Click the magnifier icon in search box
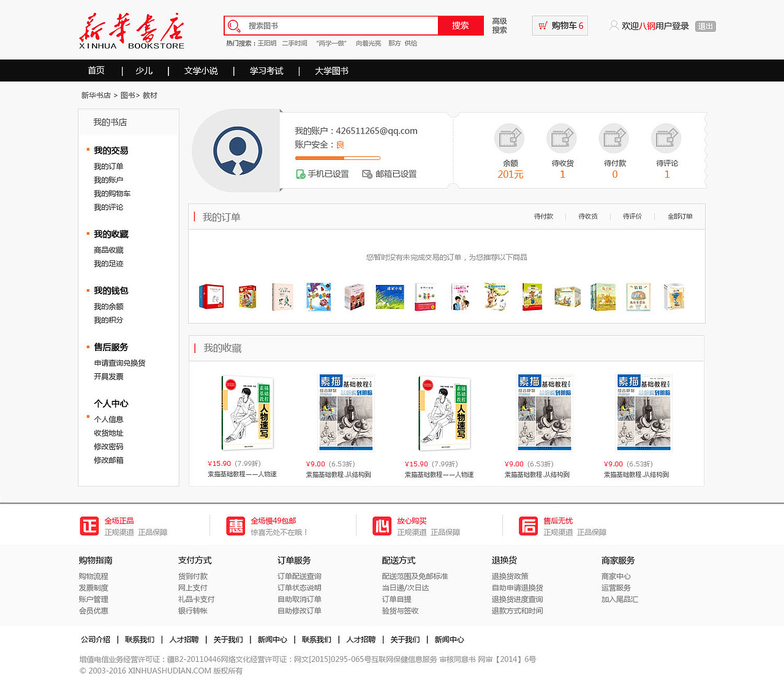The width and height of the screenshot is (784, 698). [x=233, y=26]
